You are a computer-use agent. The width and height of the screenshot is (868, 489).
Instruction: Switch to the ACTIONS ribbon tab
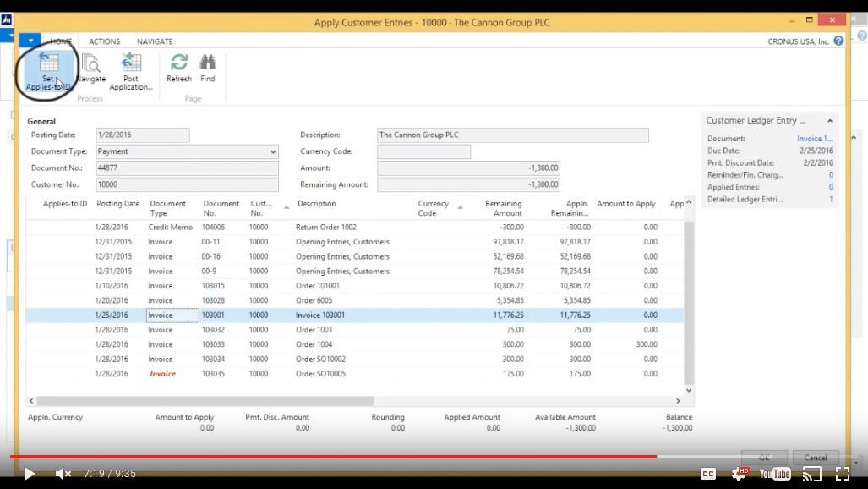[105, 41]
